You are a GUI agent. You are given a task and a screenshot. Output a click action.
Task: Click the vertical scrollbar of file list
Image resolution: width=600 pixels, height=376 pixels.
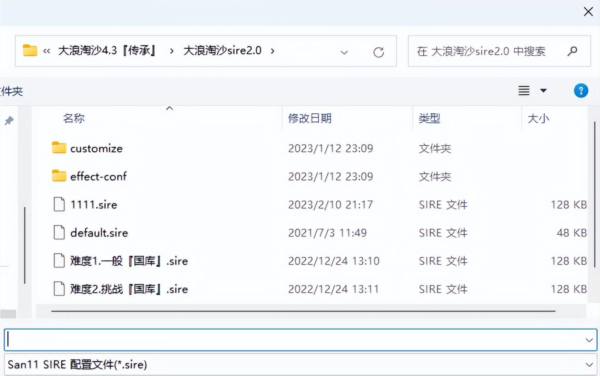click(594, 194)
